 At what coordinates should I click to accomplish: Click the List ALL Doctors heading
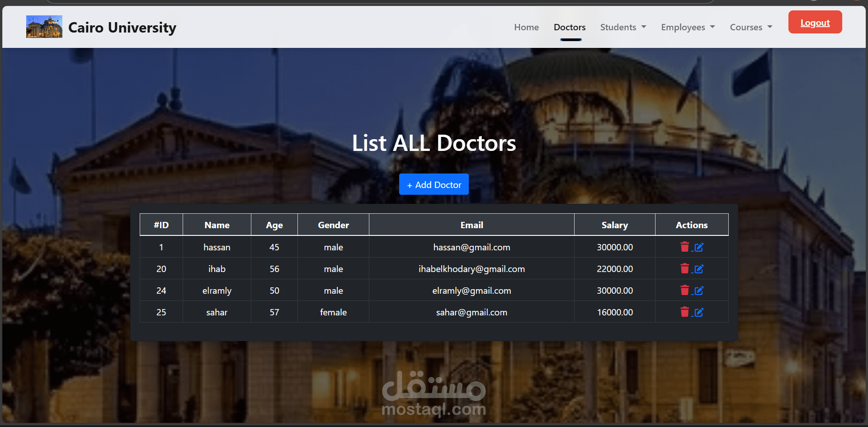click(x=434, y=143)
